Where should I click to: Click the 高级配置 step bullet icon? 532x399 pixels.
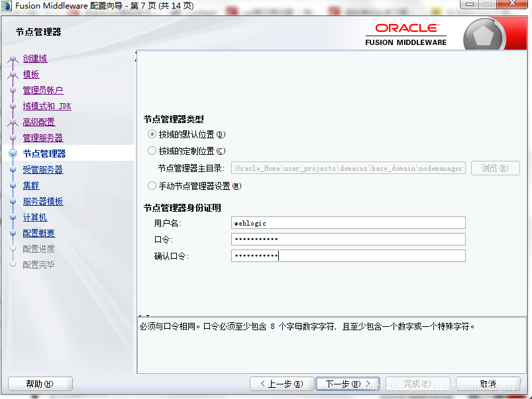click(x=13, y=122)
